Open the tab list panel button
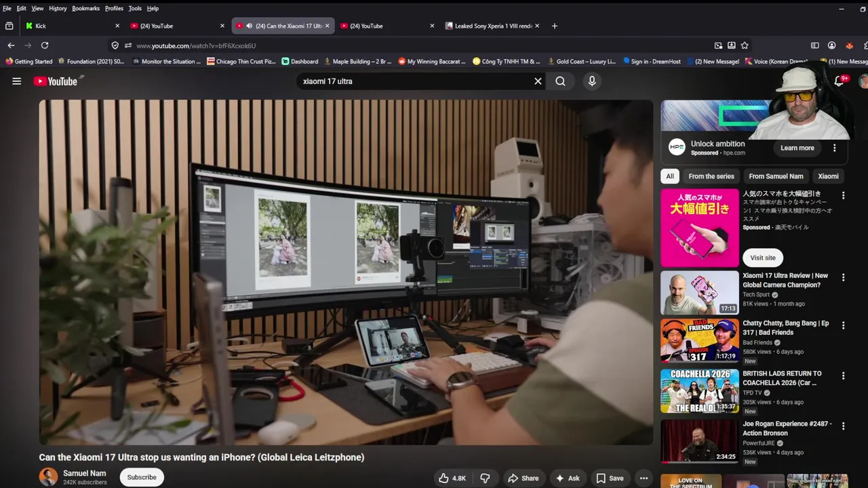 (x=9, y=26)
